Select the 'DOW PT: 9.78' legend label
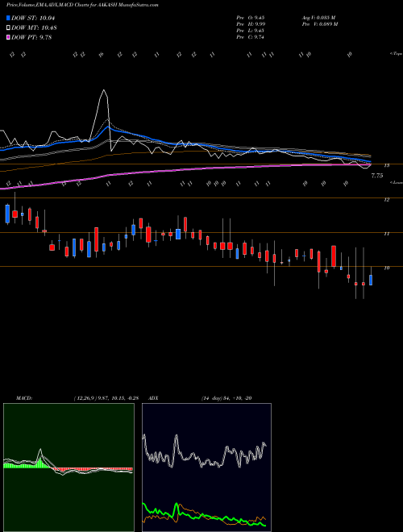403x532 pixels. point(31,37)
